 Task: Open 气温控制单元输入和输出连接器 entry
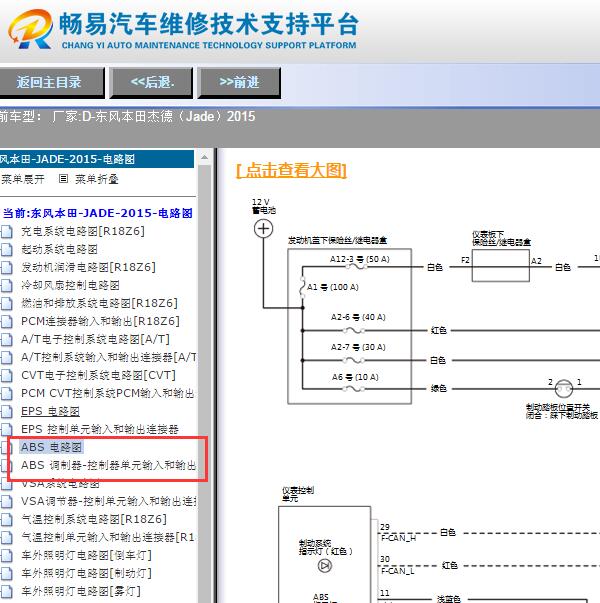[108, 537]
